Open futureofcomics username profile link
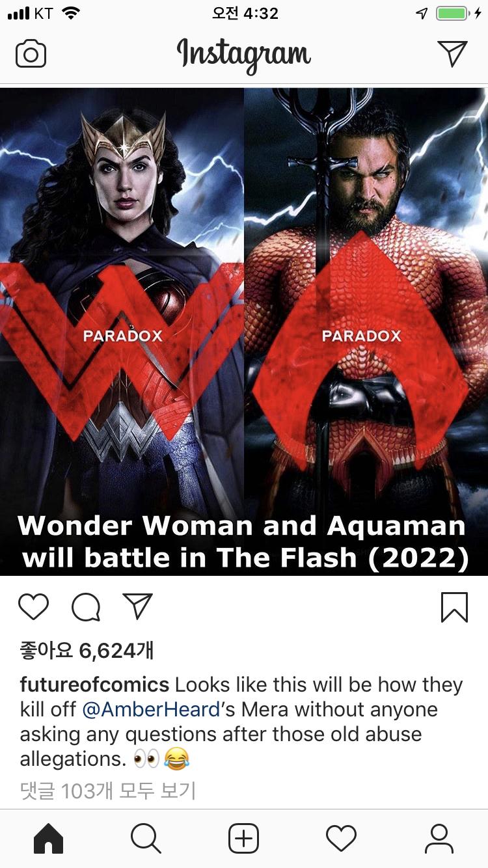Image resolution: width=488 pixels, height=868 pixels. pos(95,685)
